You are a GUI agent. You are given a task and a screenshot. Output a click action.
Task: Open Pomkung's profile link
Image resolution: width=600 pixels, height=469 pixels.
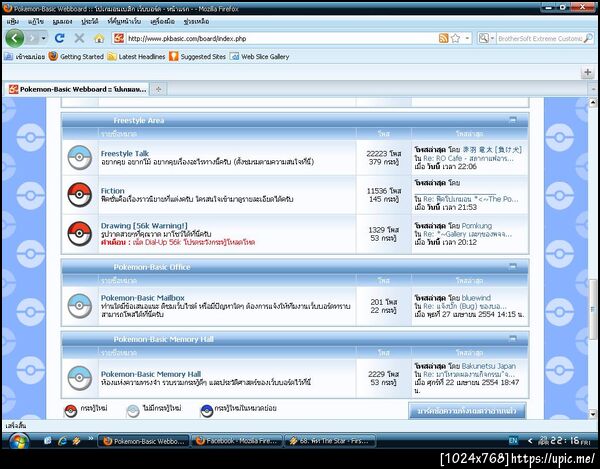coord(477,226)
